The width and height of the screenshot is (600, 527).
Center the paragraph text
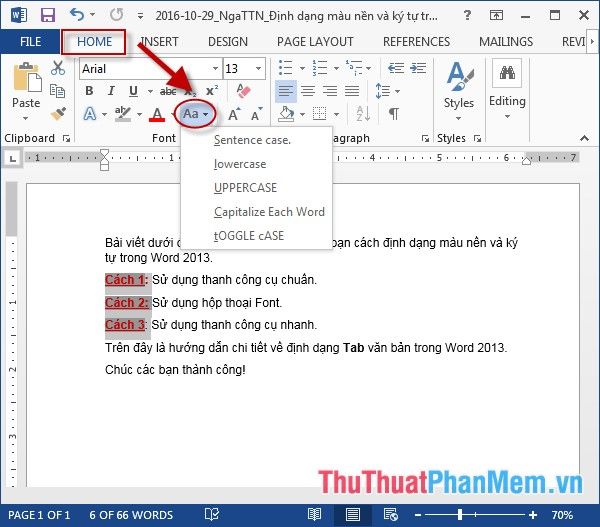click(x=308, y=91)
